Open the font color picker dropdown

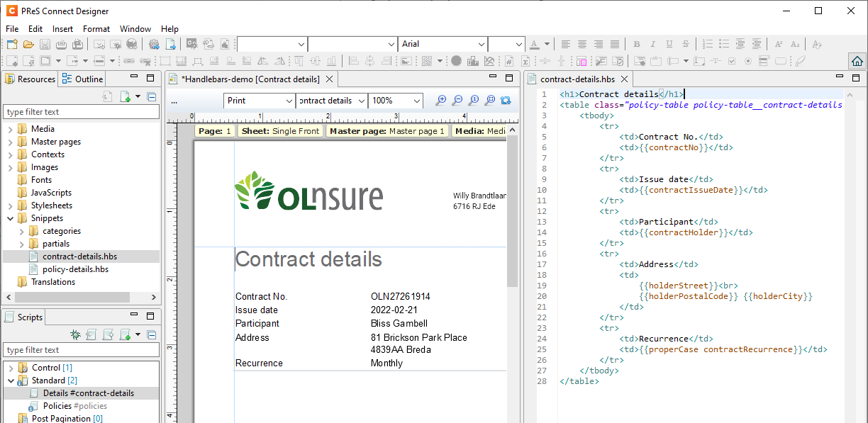coord(547,44)
